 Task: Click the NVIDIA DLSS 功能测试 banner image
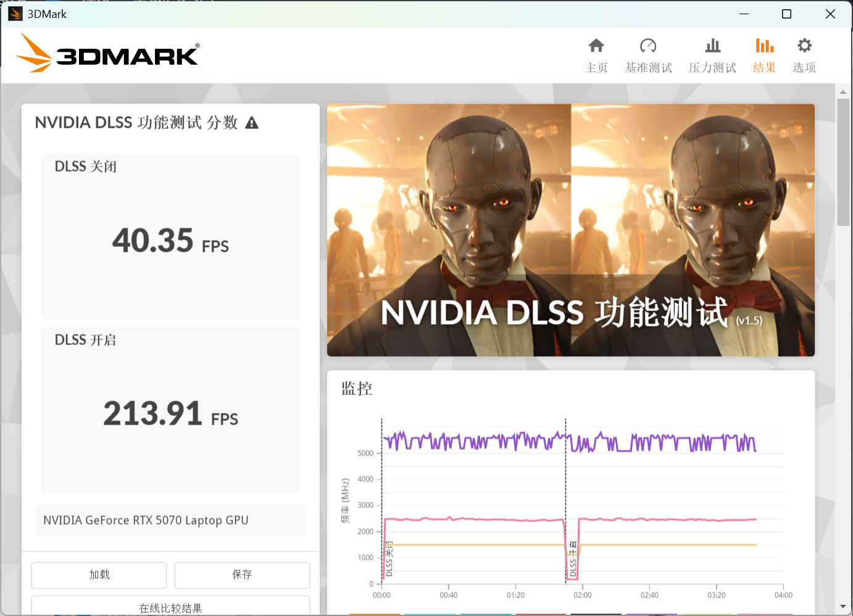coord(571,230)
